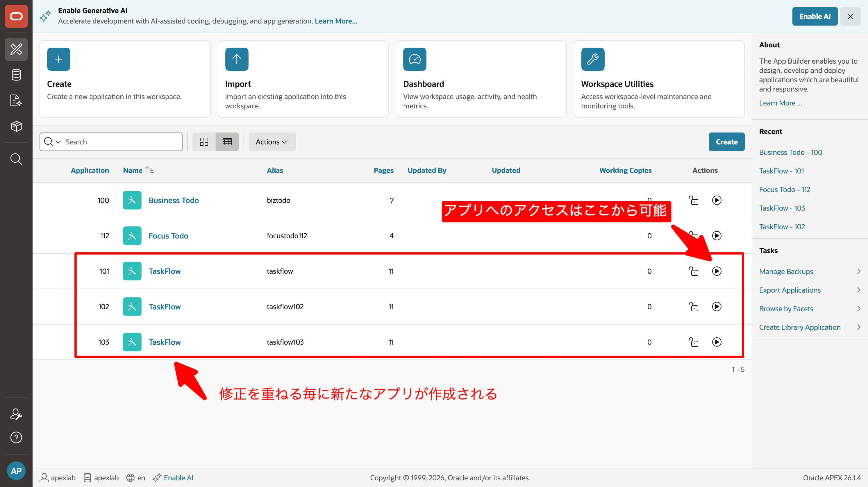This screenshot has height=487, width=868.
Task: Run TaskFlow application 103
Action: click(717, 342)
